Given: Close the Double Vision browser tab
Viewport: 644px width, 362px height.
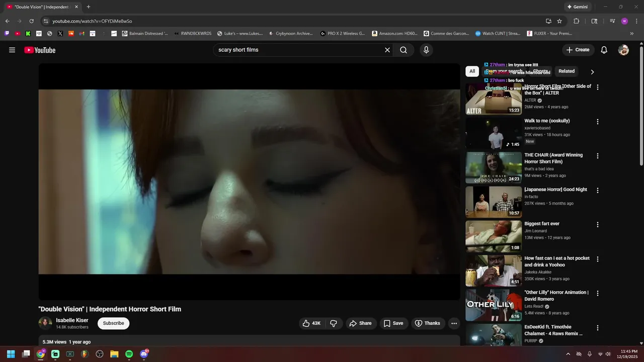Looking at the screenshot, I should click(76, 7).
